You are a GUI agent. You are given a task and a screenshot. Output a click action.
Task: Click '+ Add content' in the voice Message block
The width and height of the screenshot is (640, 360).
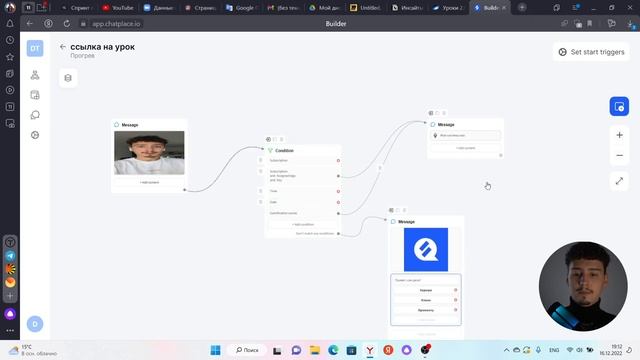pyautogui.click(x=465, y=148)
